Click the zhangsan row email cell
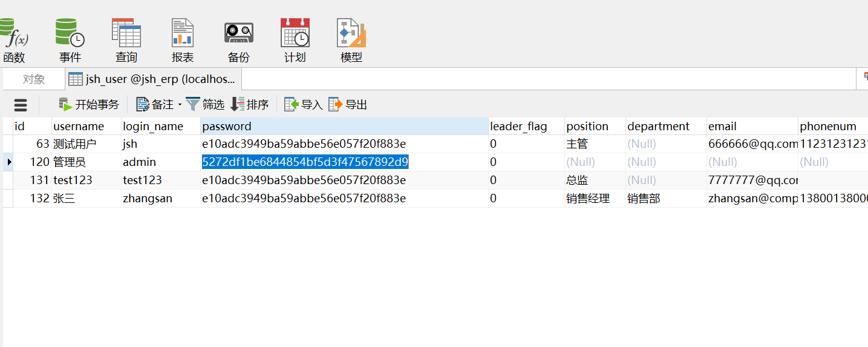868x347 pixels. click(752, 199)
